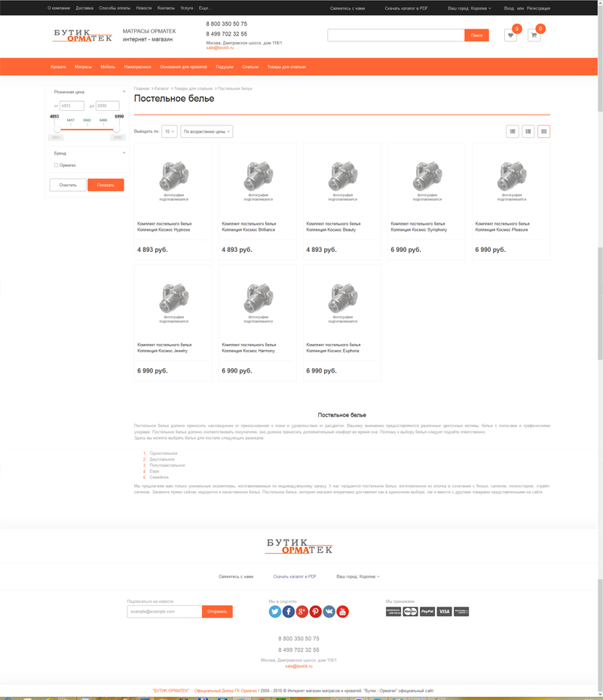This screenshot has height=700, width=603.
Task: Click the Отправить newsletter button
Action: (x=217, y=612)
